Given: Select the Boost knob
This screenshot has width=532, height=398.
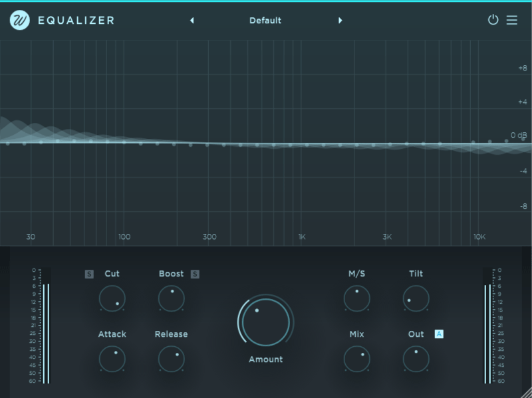Looking at the screenshot, I should (171, 298).
